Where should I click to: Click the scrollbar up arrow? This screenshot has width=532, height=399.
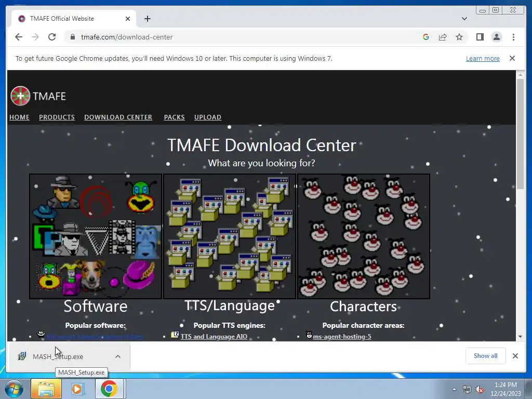(520, 74)
